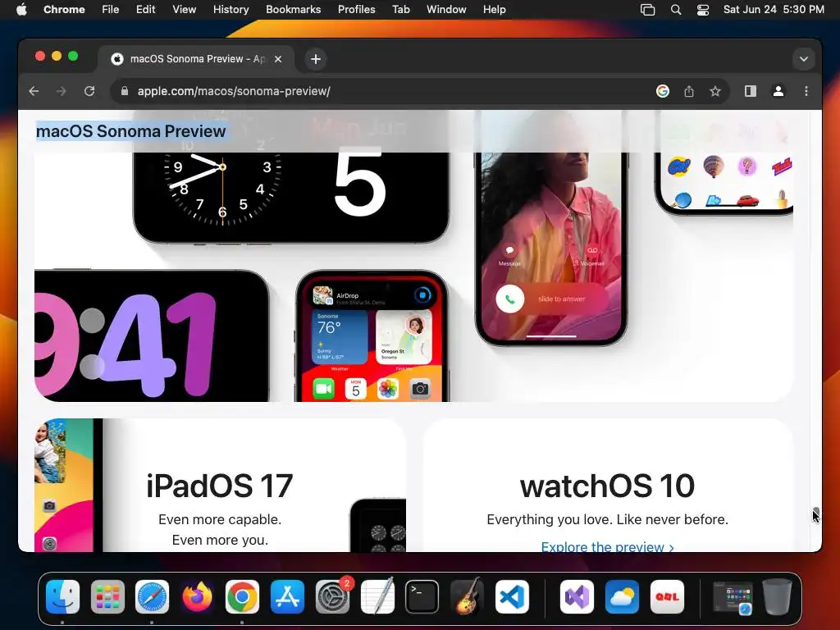840x630 pixels.
Task: Open the Edit menu
Action: (146, 10)
